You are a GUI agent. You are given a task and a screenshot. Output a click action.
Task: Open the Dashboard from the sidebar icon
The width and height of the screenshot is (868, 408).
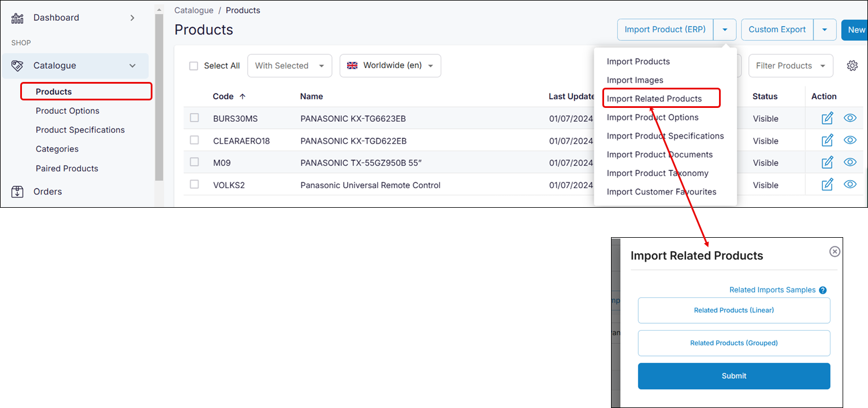(18, 17)
